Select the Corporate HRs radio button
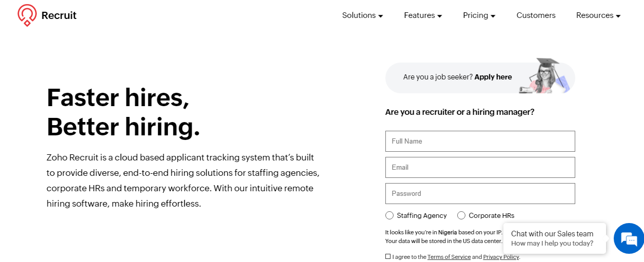Screen dimensions: 644x262 [461, 215]
